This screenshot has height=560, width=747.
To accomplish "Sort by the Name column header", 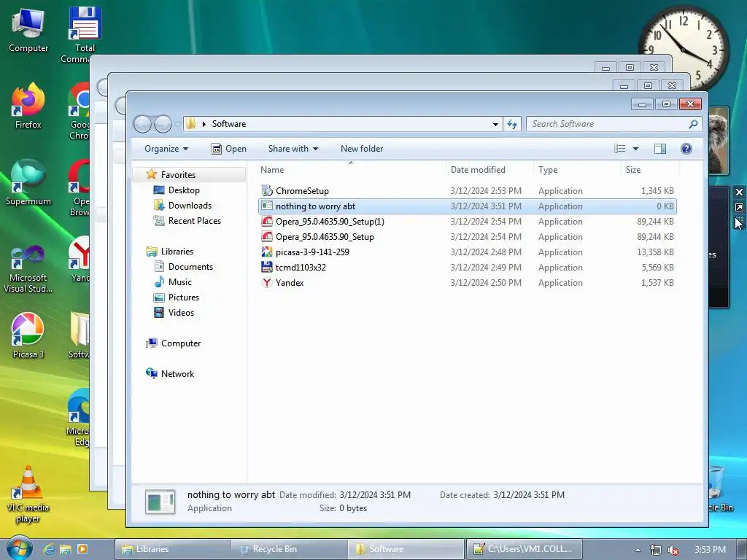I will pyautogui.click(x=351, y=169).
